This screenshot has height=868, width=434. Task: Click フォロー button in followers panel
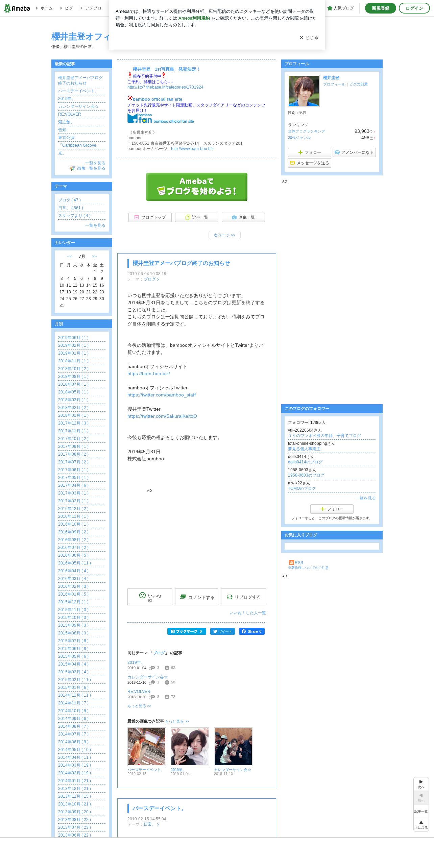click(x=332, y=509)
